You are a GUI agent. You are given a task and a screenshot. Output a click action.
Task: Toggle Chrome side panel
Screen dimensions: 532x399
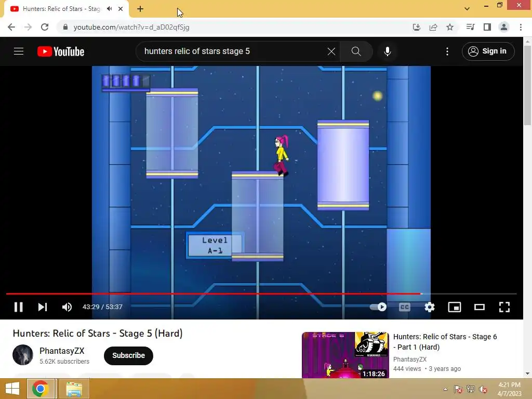487,27
